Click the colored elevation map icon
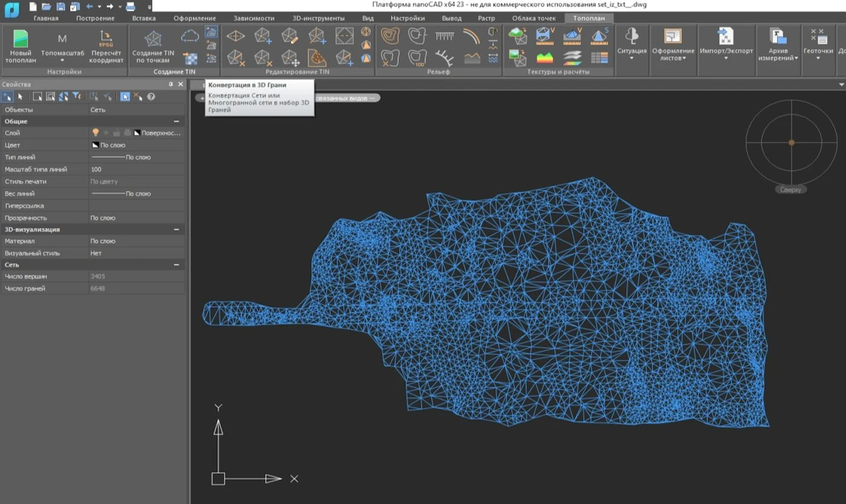This screenshot has height=504, width=846. tap(545, 58)
